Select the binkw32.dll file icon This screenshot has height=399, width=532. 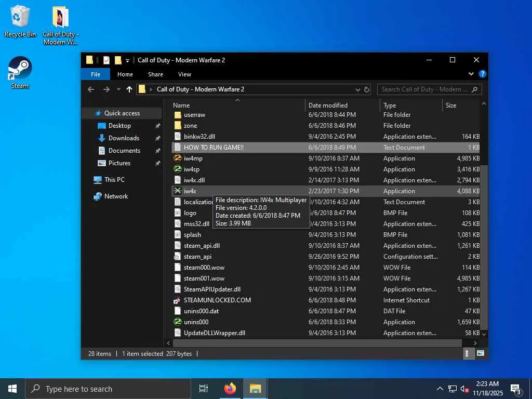coord(178,137)
